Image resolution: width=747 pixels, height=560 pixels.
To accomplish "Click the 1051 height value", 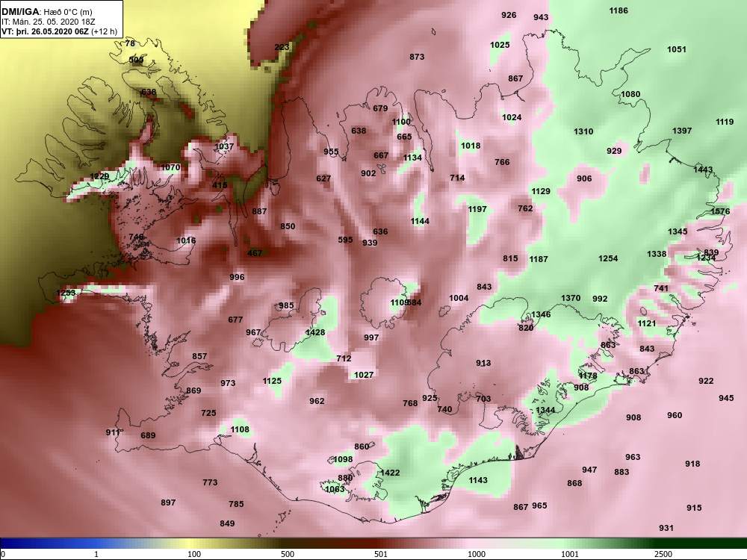I will tap(677, 49).
